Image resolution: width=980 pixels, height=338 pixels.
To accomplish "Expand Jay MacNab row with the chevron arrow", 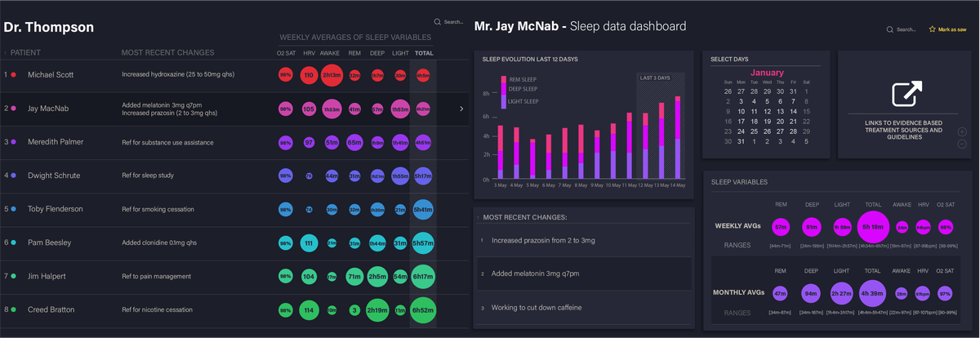I will [x=461, y=109].
